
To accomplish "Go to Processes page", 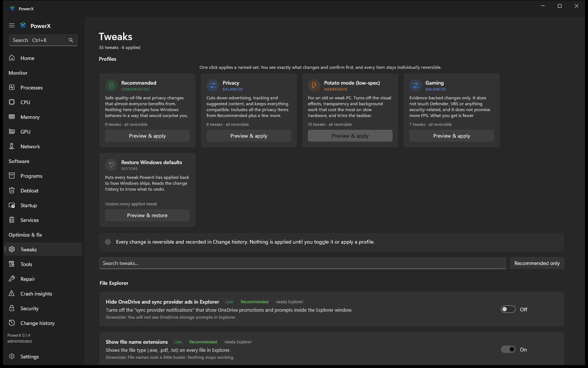I will 43,88.
